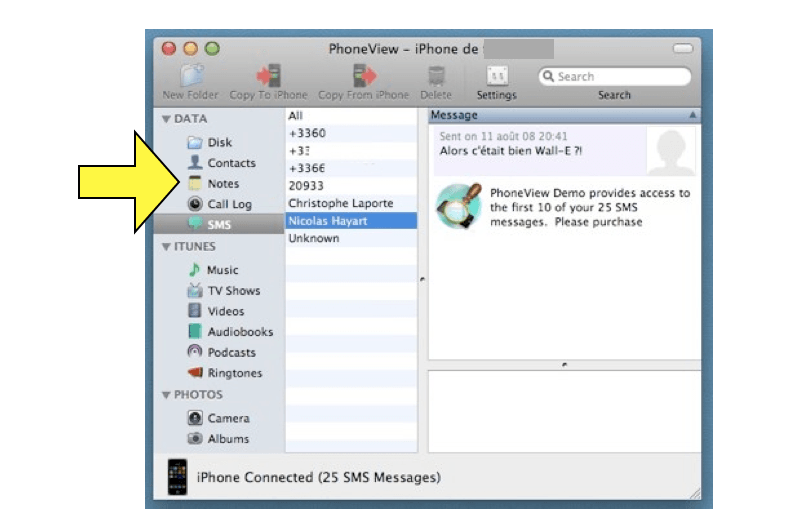Screen dimensions: 807x526
Task: Click the contact avatar thumbnail in message
Action: point(671,151)
